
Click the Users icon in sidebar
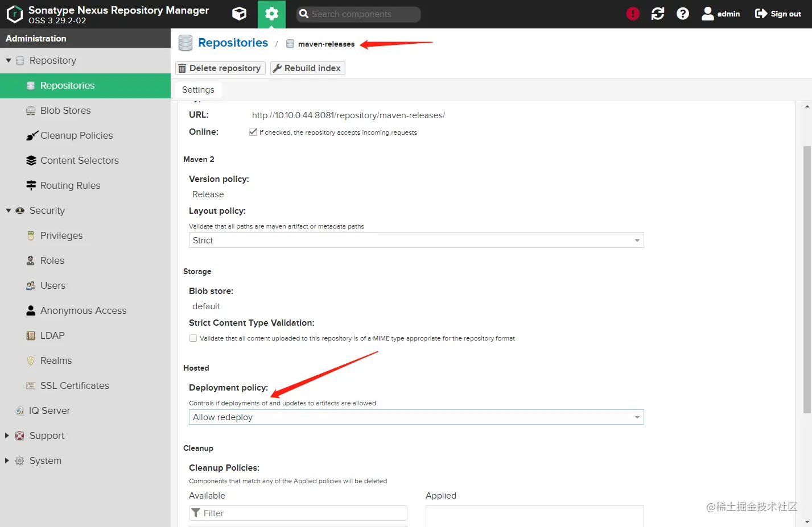31,285
